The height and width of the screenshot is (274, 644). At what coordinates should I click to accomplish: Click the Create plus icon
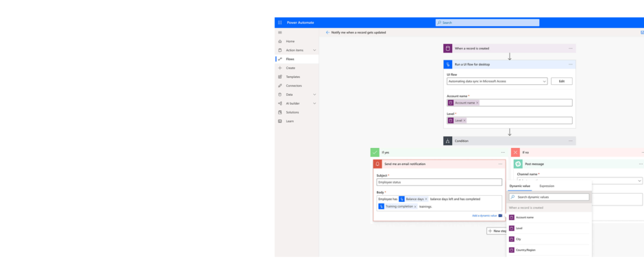pyautogui.click(x=280, y=68)
